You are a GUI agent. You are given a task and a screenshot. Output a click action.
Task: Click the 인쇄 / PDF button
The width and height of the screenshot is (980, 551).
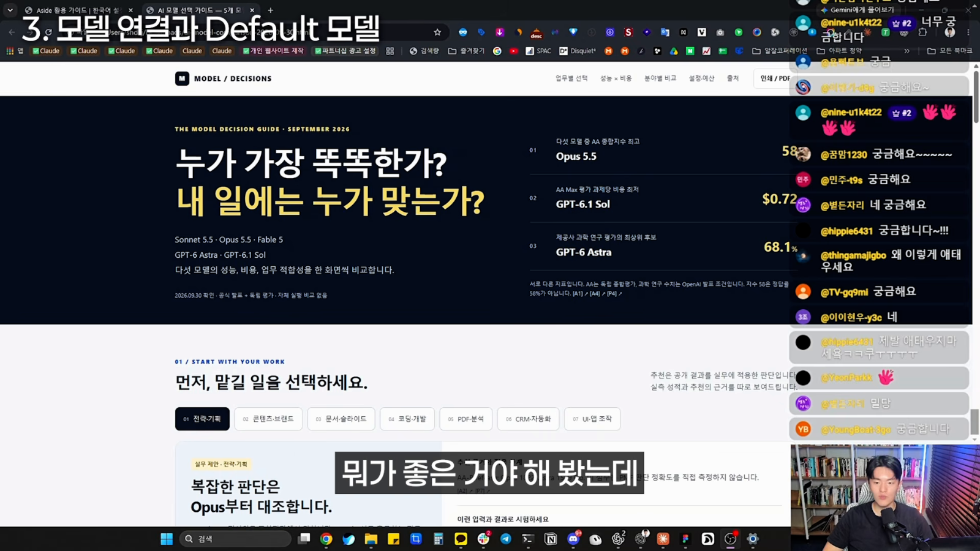pos(775,78)
